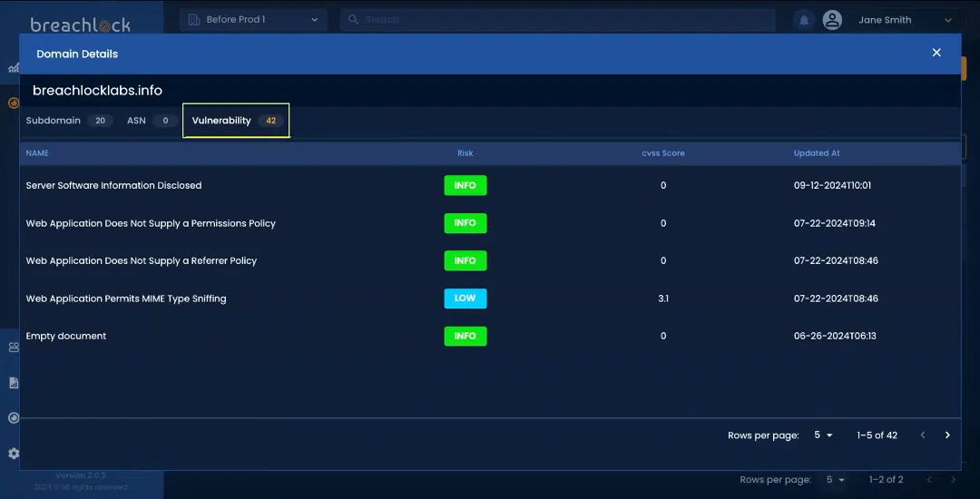Click INFO badge for Referrer Policy row
Image resolution: width=980 pixels, height=499 pixels.
[465, 260]
